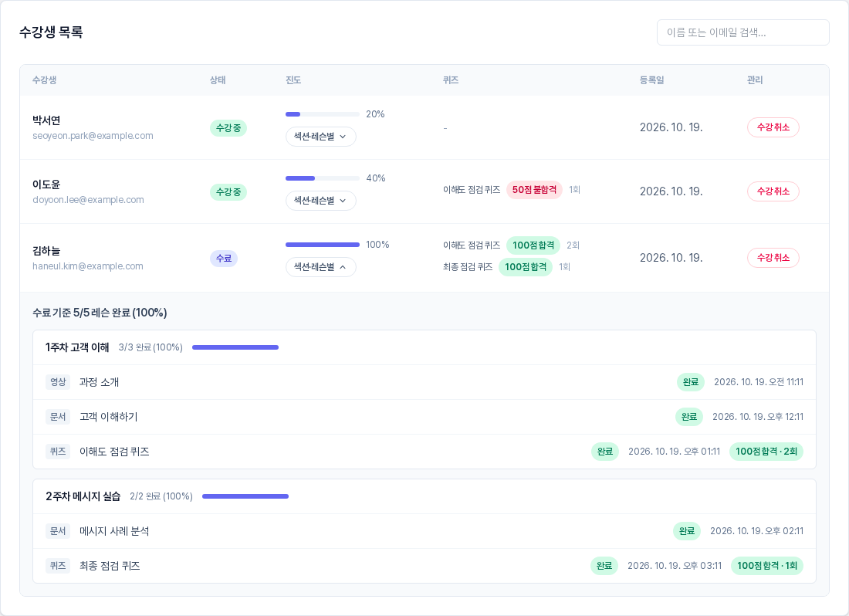Click 이해도 점검 퀴즈 in the 1주차 lesson list
This screenshot has height=616, width=849.
(114, 452)
